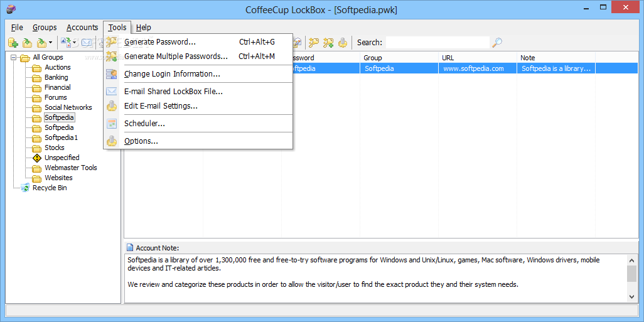Select the Auctions group

(x=58, y=67)
